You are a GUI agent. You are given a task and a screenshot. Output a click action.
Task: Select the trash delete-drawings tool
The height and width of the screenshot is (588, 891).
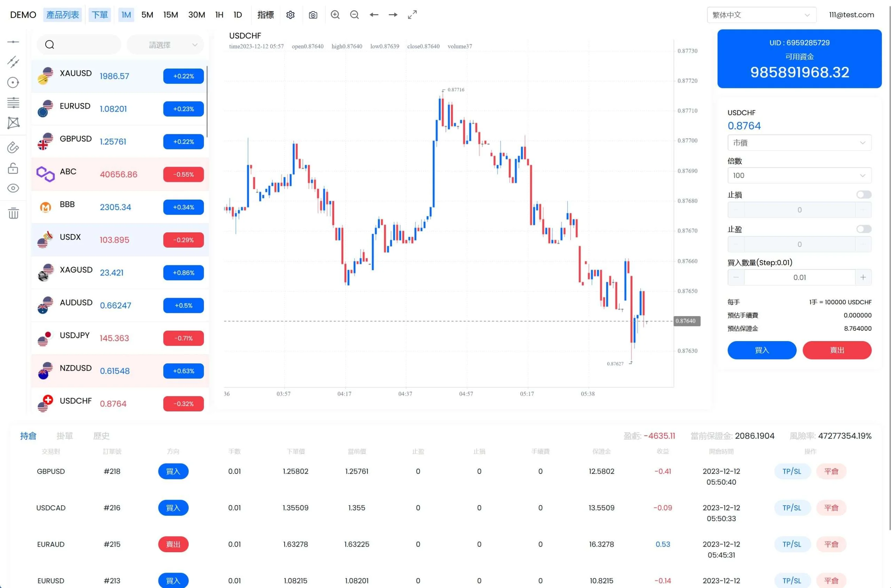14,213
